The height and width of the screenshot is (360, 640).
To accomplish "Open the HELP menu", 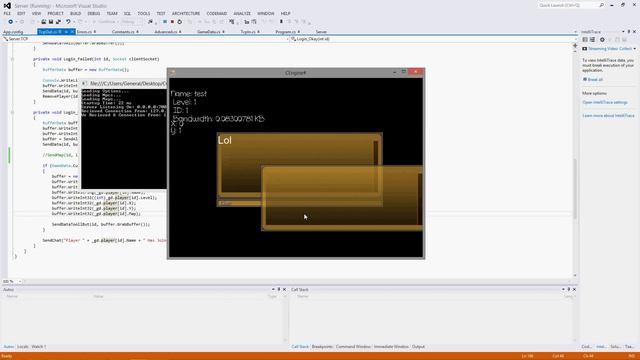I will pos(286,13).
